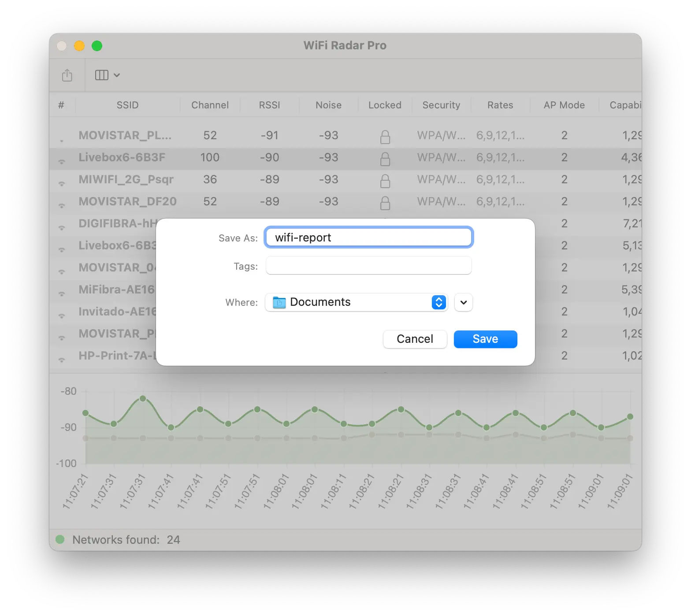Click channel value 100 in Livebox6-6B3F row
The height and width of the screenshot is (616, 691).
(210, 157)
